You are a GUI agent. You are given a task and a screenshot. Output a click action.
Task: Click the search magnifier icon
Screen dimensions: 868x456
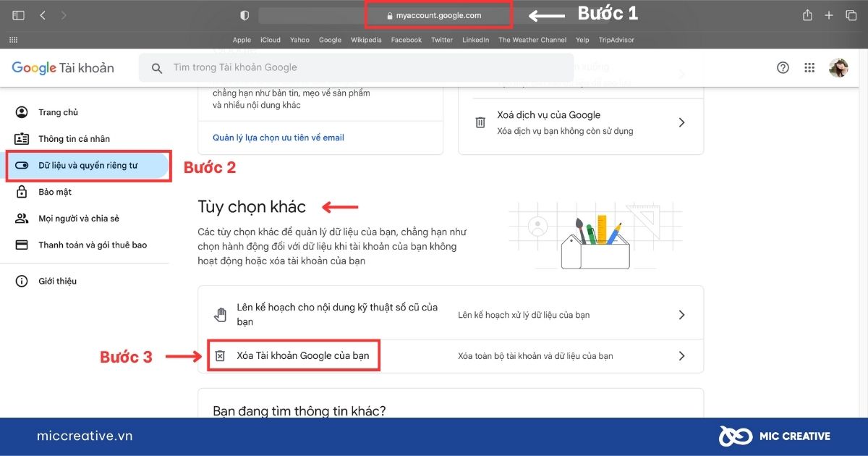tap(157, 68)
